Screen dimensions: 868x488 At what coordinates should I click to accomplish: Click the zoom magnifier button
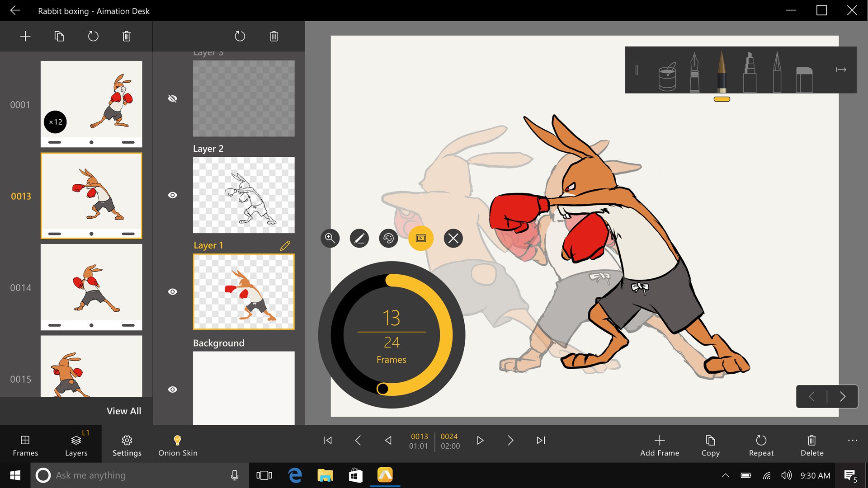[x=330, y=238]
